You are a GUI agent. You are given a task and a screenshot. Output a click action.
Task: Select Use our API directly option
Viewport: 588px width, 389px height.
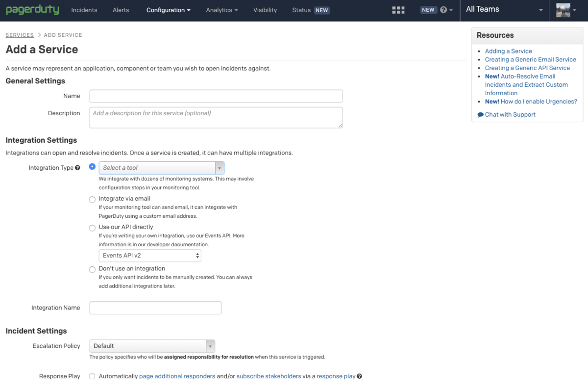coord(92,228)
